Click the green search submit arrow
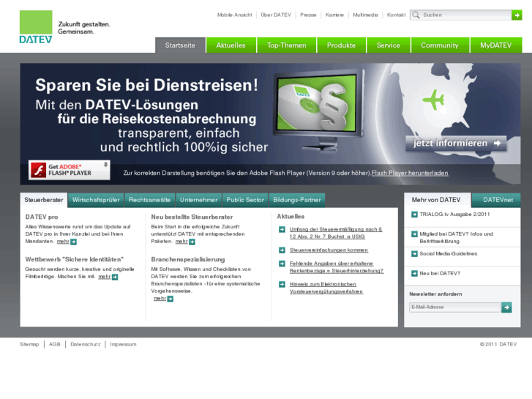 pyautogui.click(x=517, y=15)
